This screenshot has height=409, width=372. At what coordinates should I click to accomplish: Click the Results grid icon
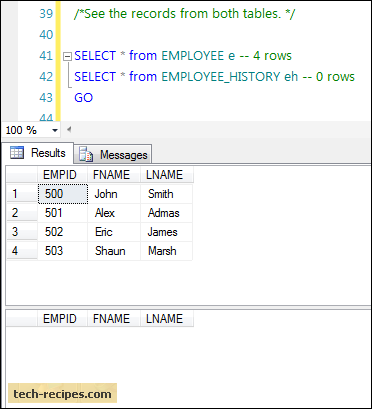click(17, 153)
